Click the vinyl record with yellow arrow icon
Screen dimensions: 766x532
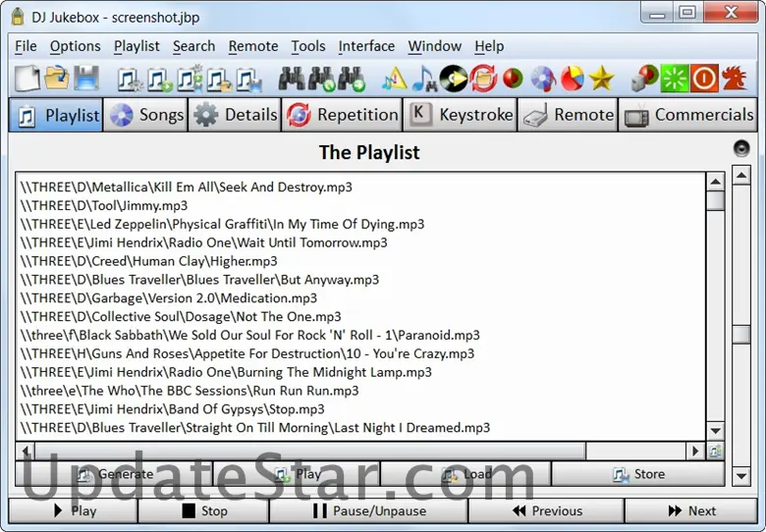(454, 79)
